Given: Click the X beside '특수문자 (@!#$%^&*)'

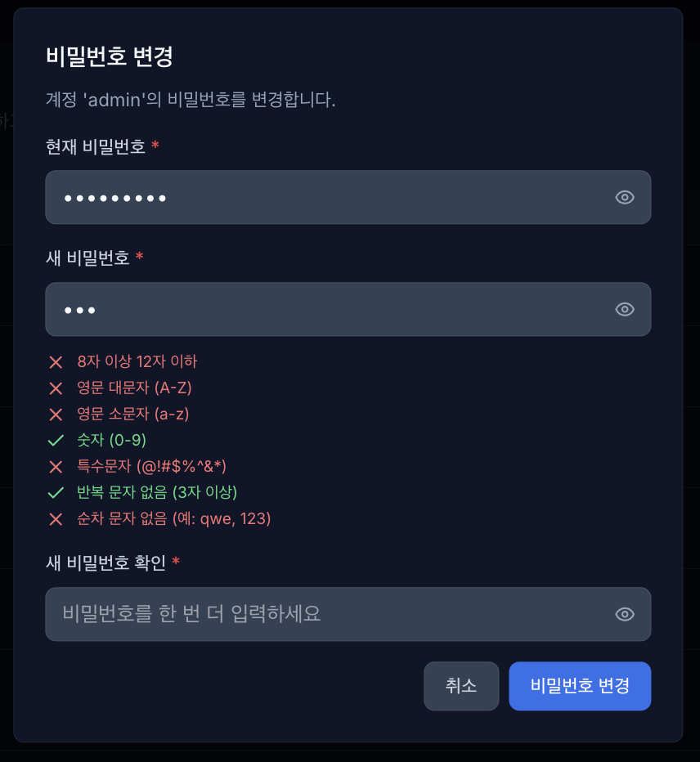Looking at the screenshot, I should point(56,467).
